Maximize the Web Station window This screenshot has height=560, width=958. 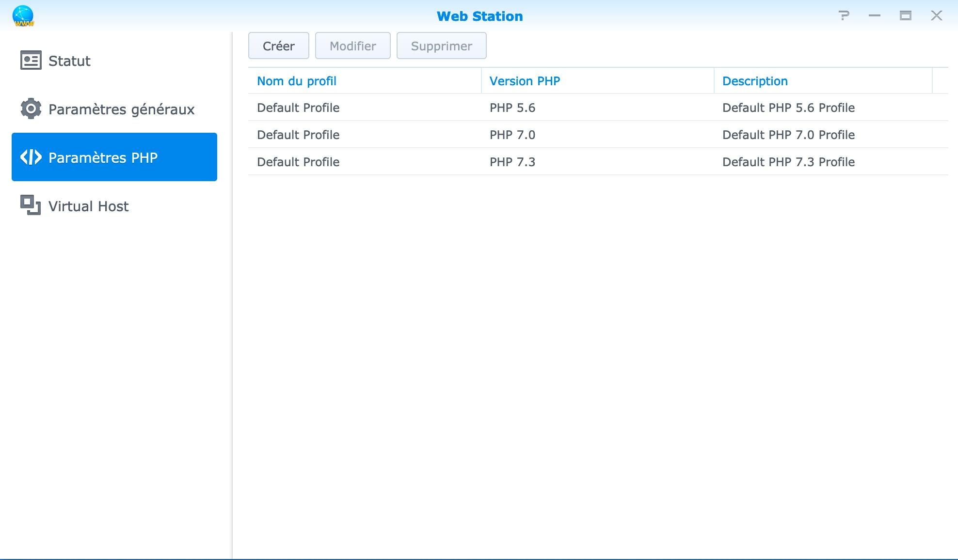point(905,16)
